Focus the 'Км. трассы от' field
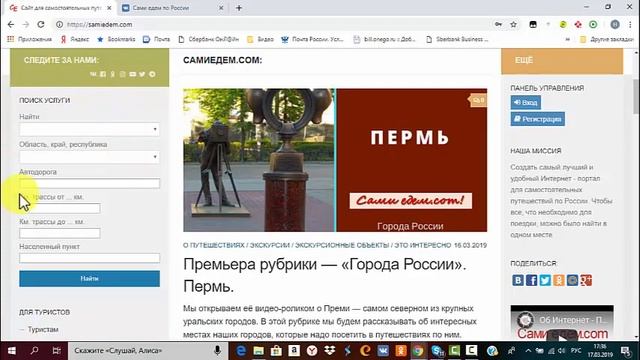The width and height of the screenshot is (640, 360). tap(60, 208)
